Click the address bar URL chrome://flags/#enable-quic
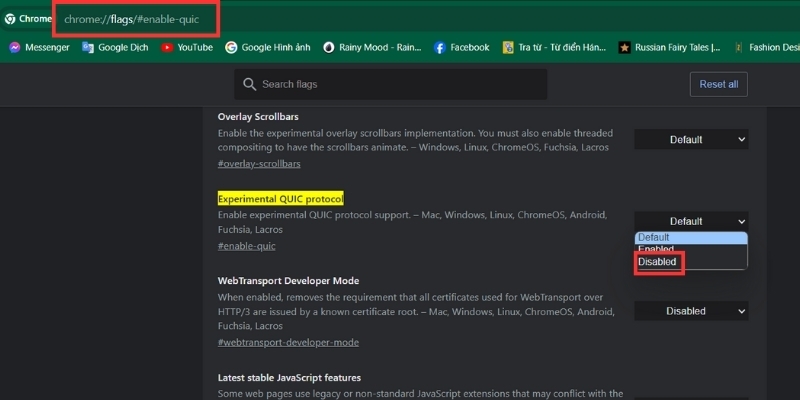The width and height of the screenshot is (800, 400). click(132, 19)
